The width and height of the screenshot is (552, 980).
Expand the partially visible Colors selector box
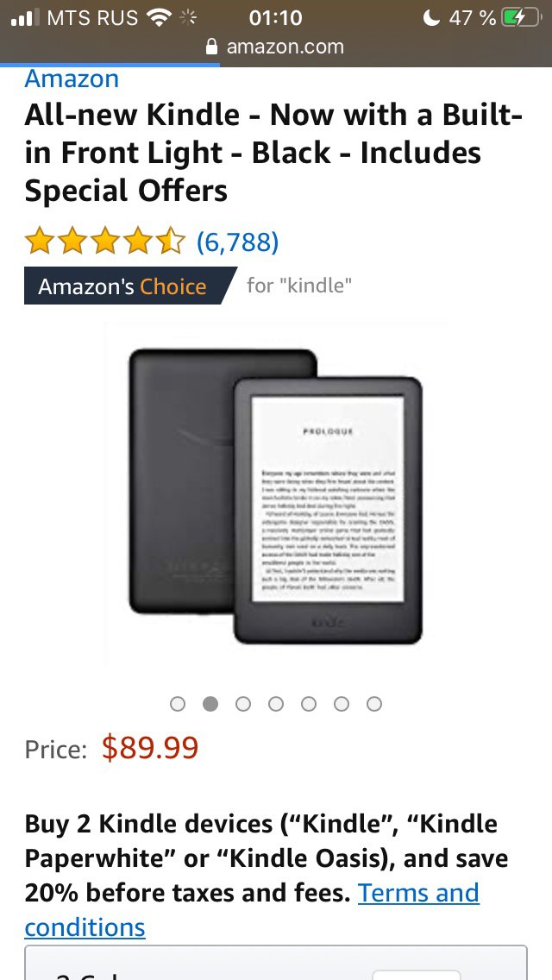276,963
